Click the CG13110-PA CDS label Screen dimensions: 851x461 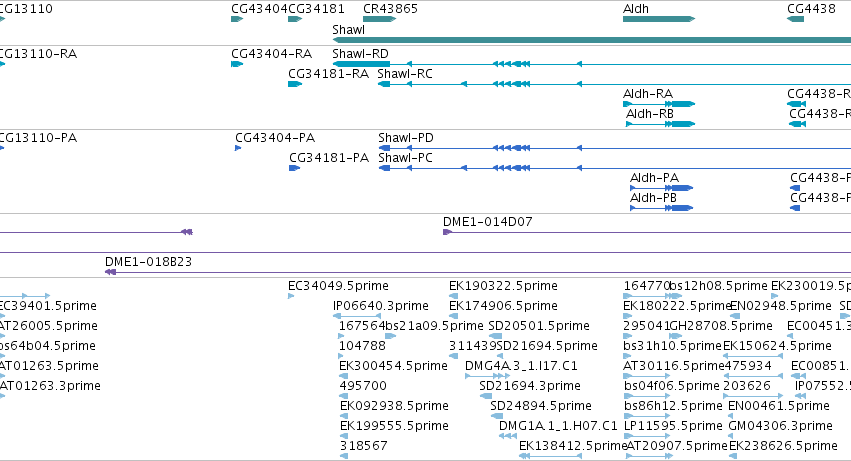tap(39, 138)
